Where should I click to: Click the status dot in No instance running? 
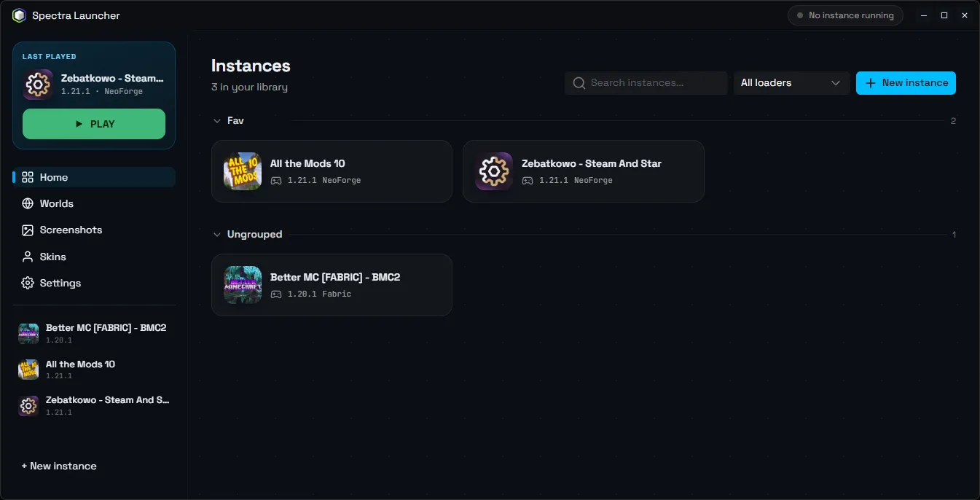click(x=800, y=15)
